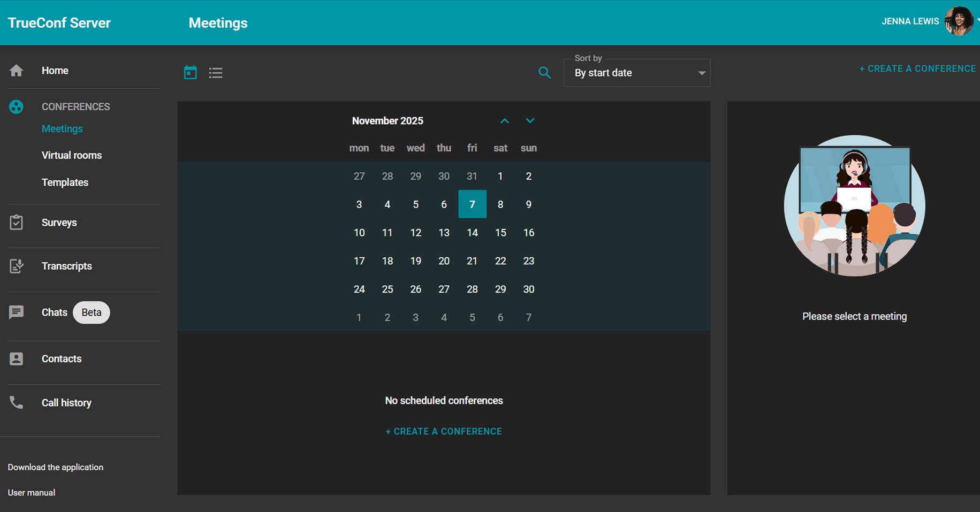Click the search magnifier icon
The height and width of the screenshot is (512, 980).
pos(544,73)
